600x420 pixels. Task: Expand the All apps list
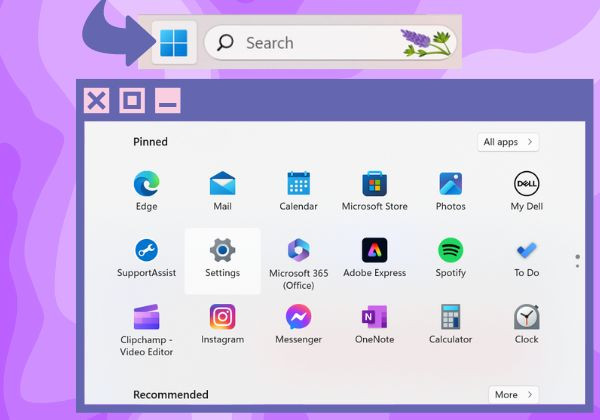tap(508, 142)
